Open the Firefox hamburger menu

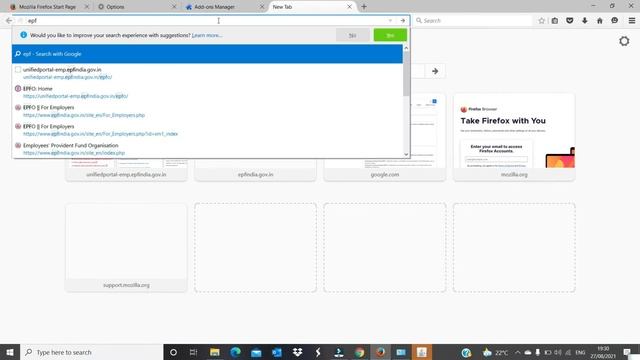coord(632,20)
